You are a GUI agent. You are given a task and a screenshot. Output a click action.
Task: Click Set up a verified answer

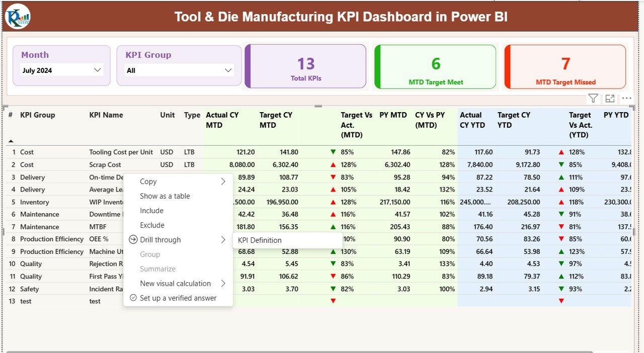[x=178, y=298]
